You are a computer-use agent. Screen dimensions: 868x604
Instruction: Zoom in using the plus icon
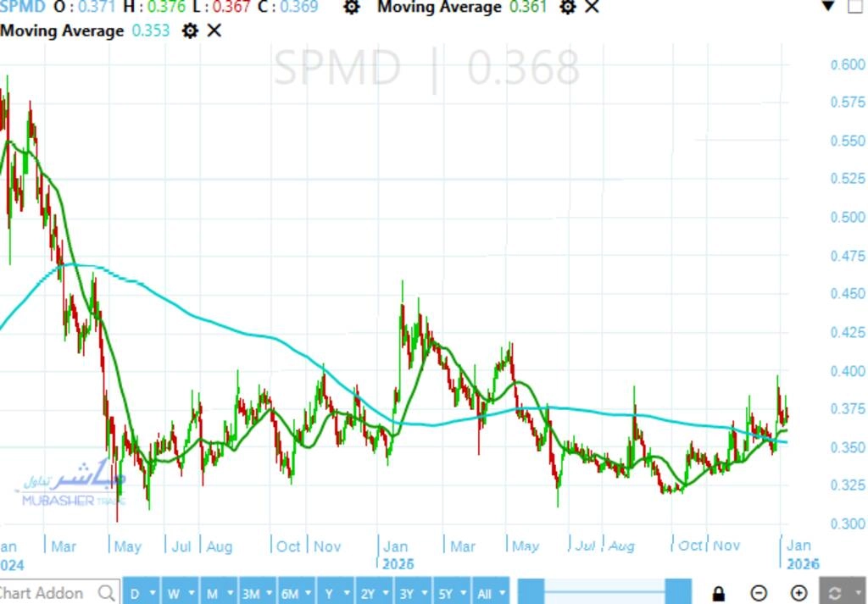pos(798,593)
